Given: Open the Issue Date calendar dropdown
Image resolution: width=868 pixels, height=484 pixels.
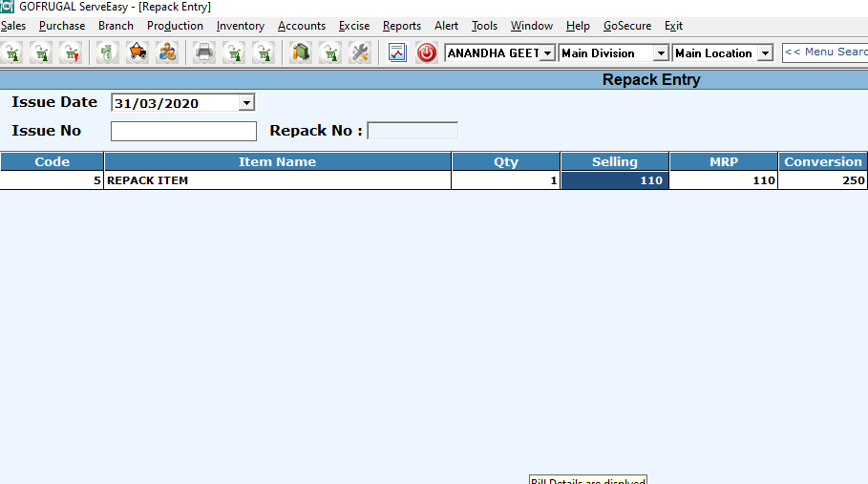Looking at the screenshot, I should click(246, 103).
